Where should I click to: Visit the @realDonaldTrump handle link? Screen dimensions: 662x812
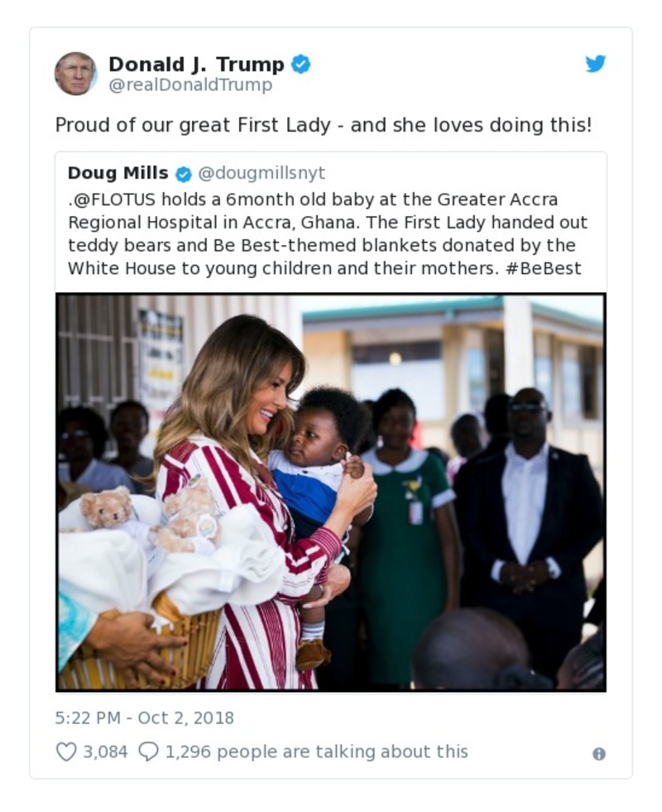(x=190, y=85)
